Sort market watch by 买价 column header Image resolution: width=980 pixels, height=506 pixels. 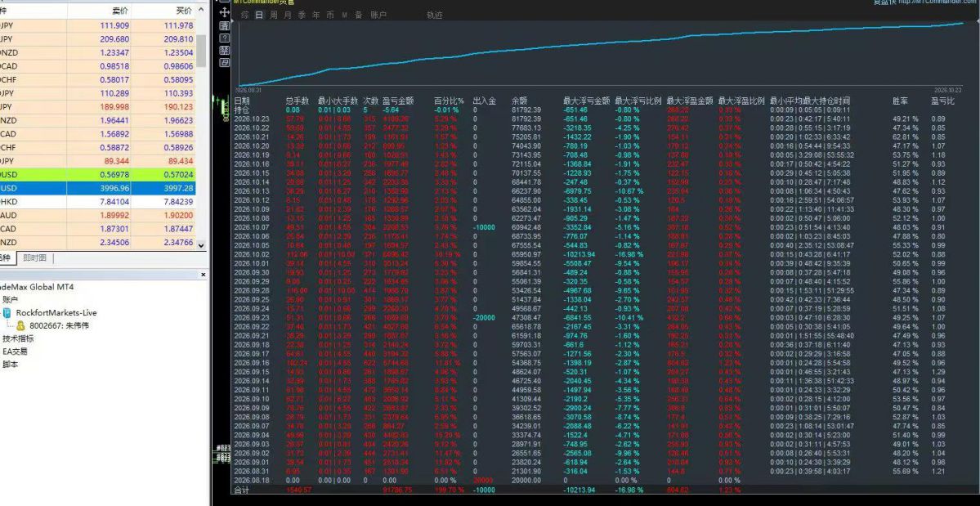click(x=184, y=11)
